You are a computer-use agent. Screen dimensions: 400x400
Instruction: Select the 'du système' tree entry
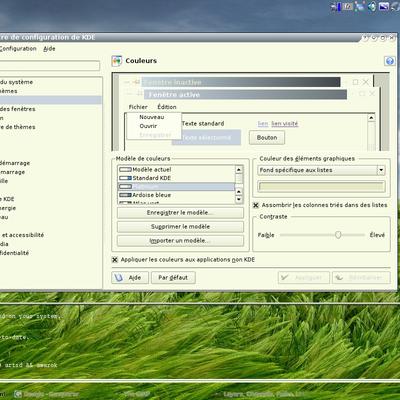click(17, 82)
